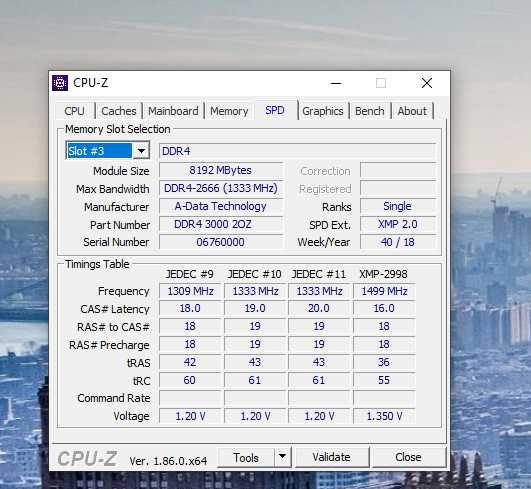Click the JEDEC #9 column header
Screen dimensions: 531x489
190,274
